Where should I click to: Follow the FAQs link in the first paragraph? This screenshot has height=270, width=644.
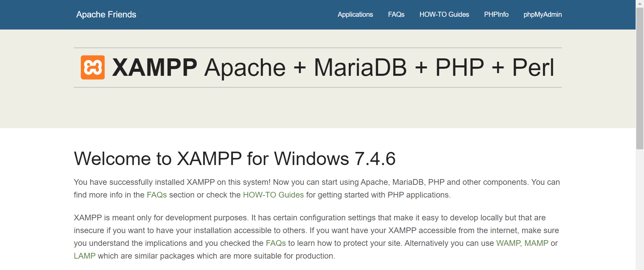[157, 195]
